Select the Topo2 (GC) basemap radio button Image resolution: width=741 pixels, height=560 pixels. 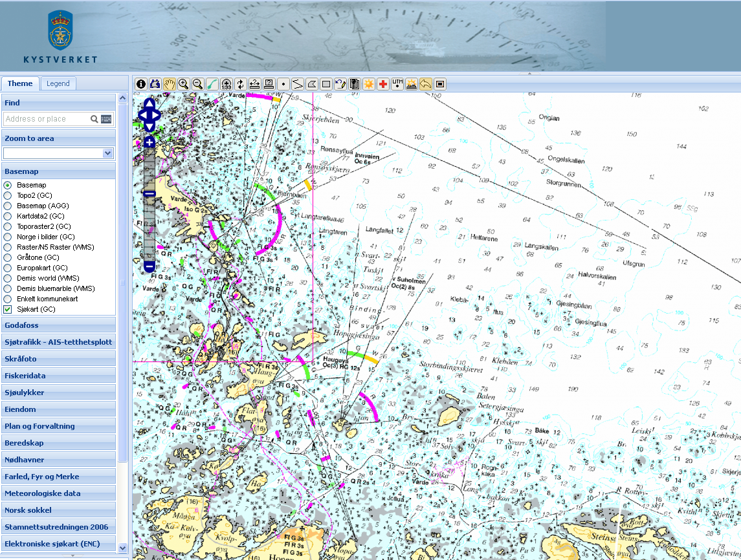[8, 195]
